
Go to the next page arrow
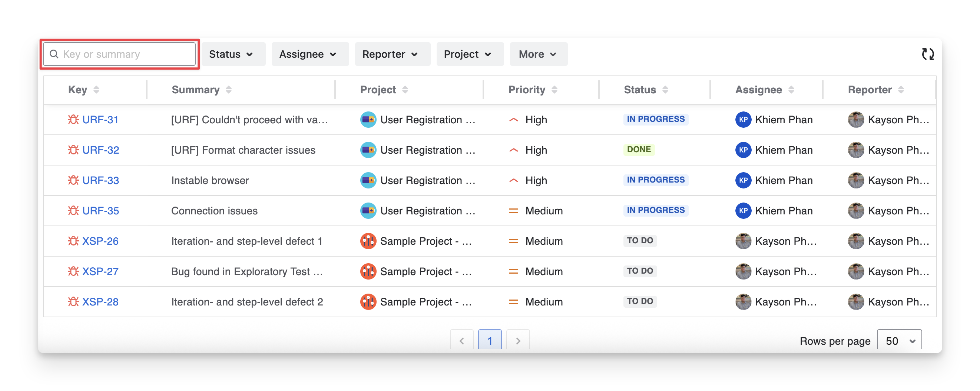(x=518, y=341)
